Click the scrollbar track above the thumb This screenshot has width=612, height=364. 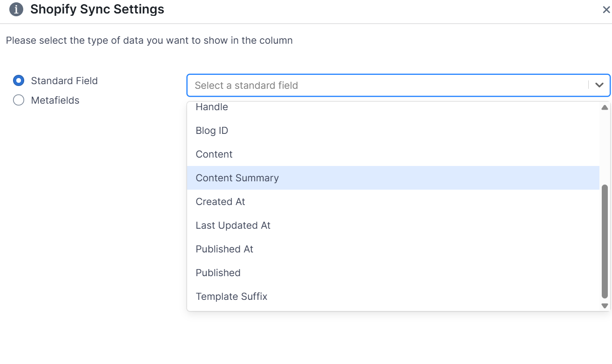605,149
